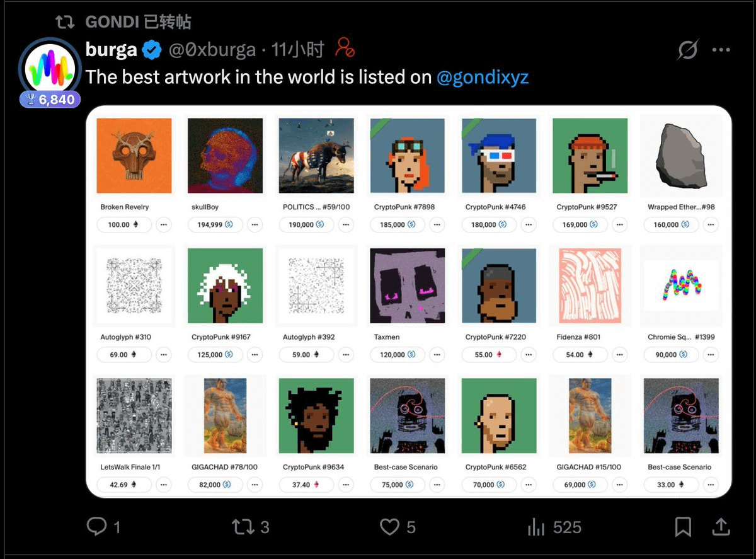Click the Broken Revelry more options button
The height and width of the screenshot is (559, 756).
163,224
